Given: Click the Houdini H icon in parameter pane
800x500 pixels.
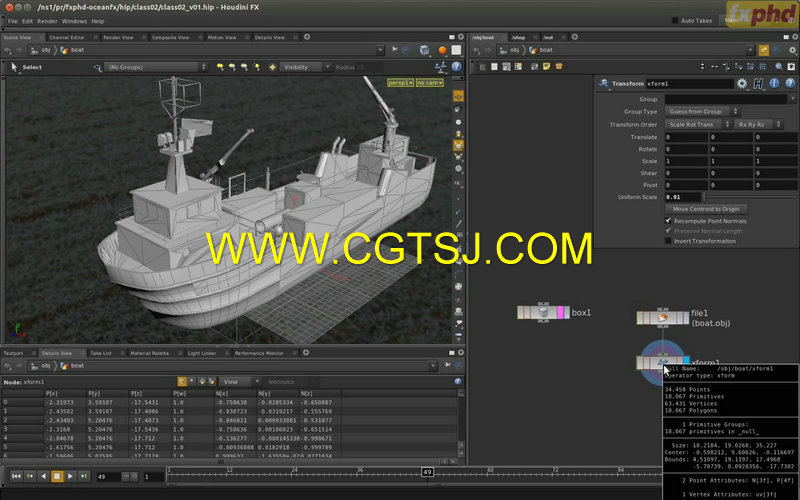Looking at the screenshot, I should (x=758, y=83).
